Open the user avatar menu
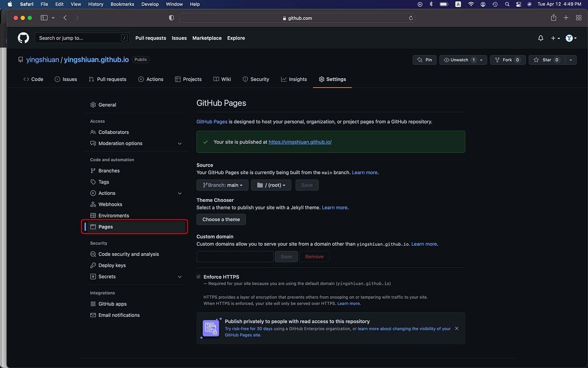Screen dimensions: 588x368 [571, 38]
